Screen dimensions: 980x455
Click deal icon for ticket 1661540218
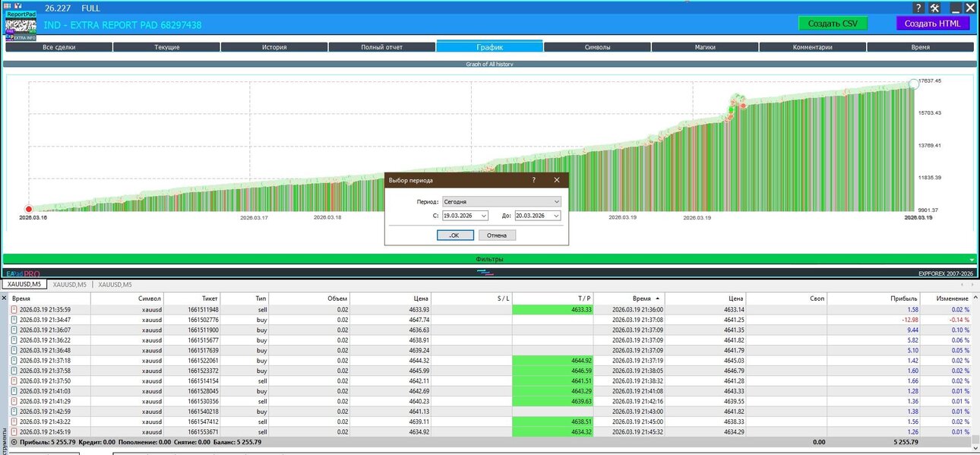[14, 411]
